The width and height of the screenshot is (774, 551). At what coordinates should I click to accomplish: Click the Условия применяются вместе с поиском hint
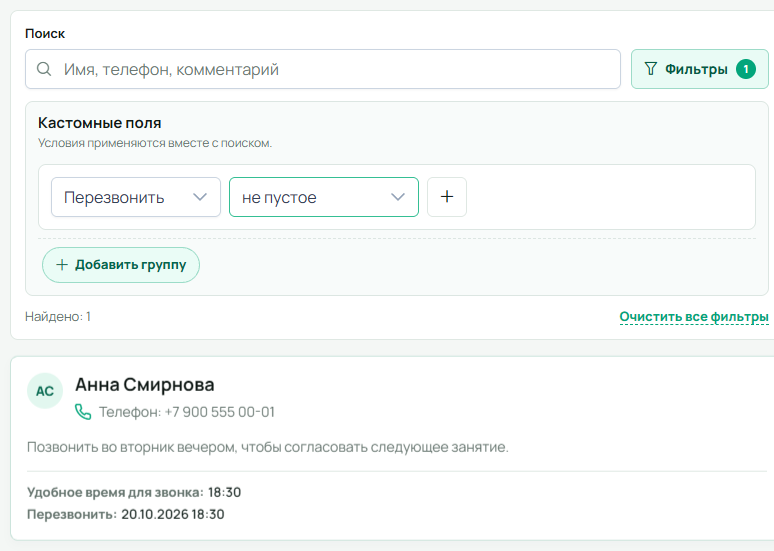[155, 143]
